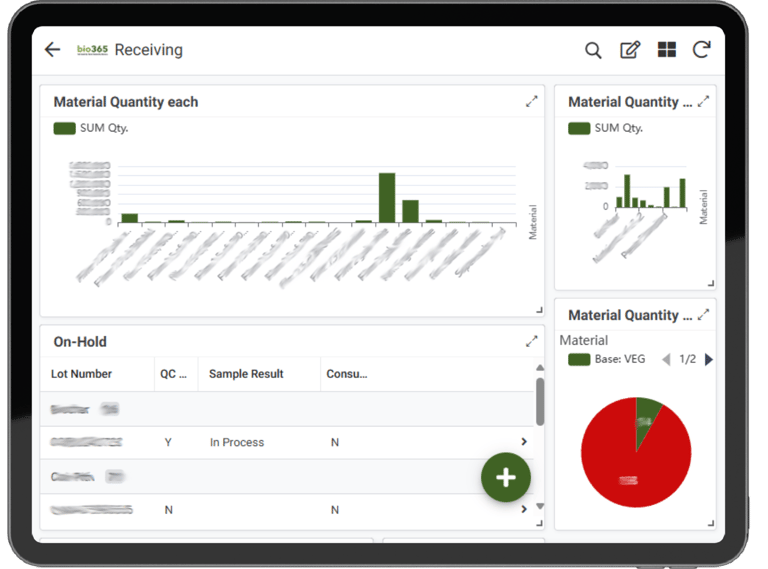Open the search magnifier icon
Image resolution: width=768 pixels, height=569 pixels.
[x=593, y=50]
